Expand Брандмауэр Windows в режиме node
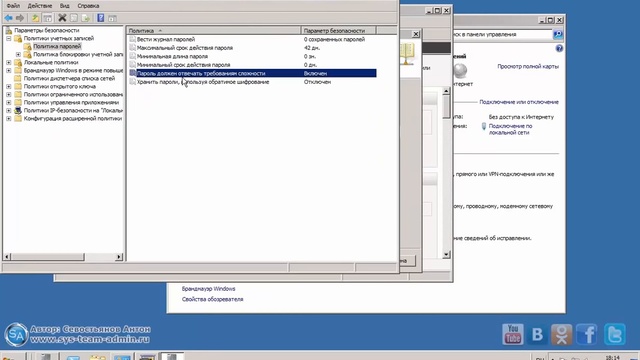The height and width of the screenshot is (360, 640). [x=9, y=70]
